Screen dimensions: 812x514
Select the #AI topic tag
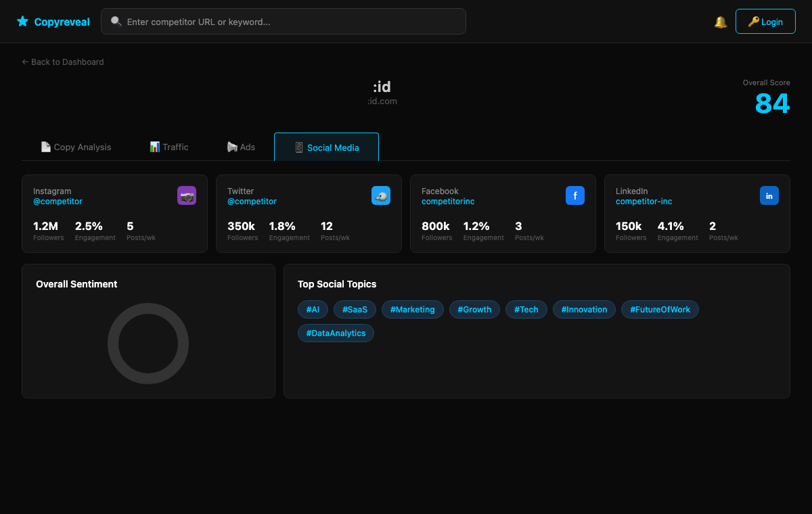coord(313,310)
